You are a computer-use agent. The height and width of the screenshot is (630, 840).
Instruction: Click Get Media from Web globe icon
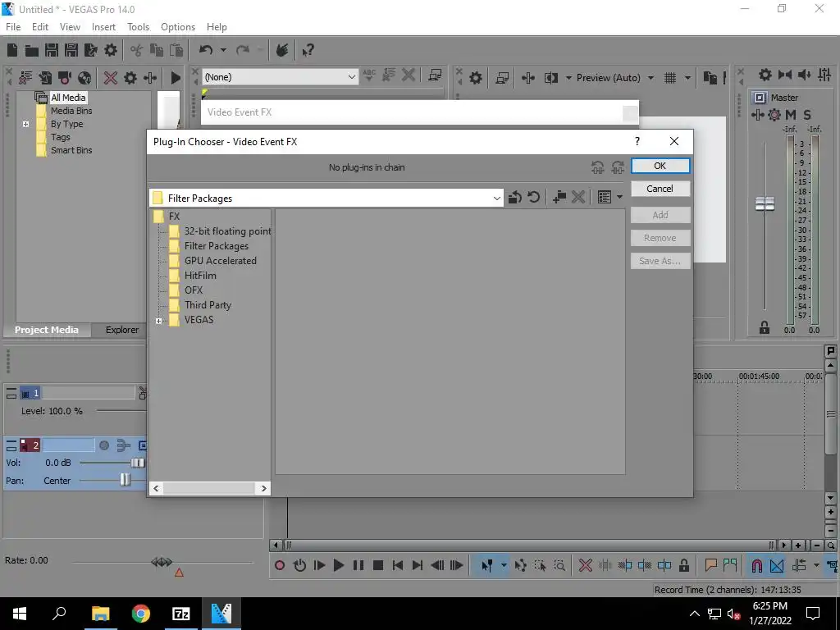point(84,78)
